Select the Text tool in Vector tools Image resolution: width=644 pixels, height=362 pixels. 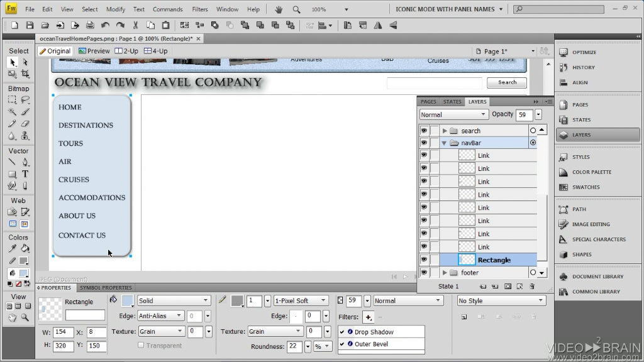coord(25,174)
